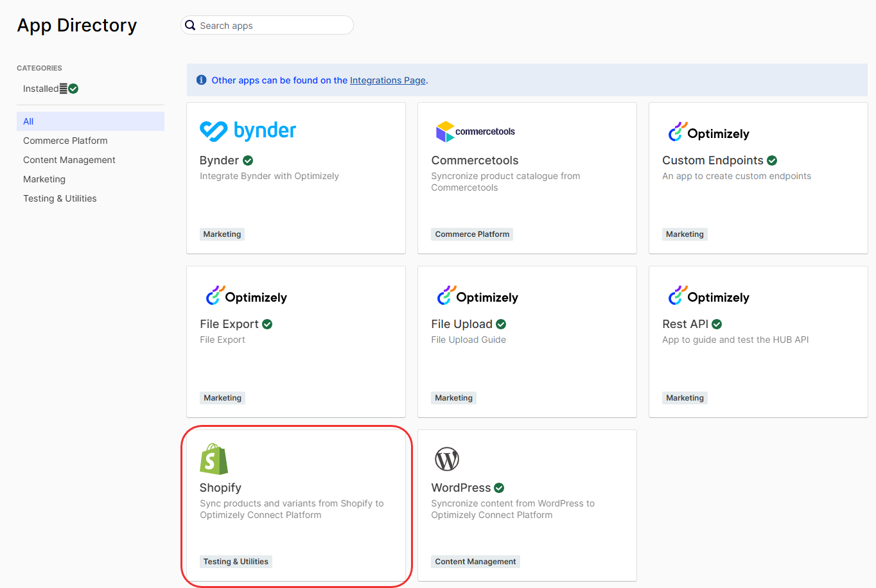Click the Commerce Platform tag on Commercetools card
This screenshot has height=588, width=876.
(472, 234)
